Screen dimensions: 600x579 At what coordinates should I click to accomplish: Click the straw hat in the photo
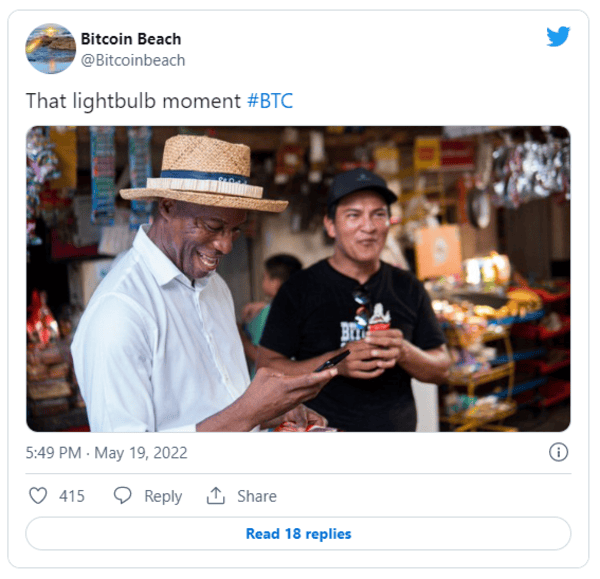[x=191, y=170]
